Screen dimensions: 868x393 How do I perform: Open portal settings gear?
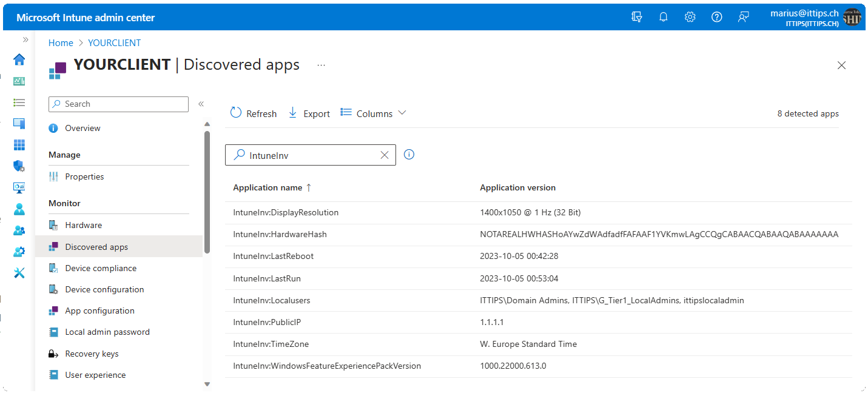(690, 17)
